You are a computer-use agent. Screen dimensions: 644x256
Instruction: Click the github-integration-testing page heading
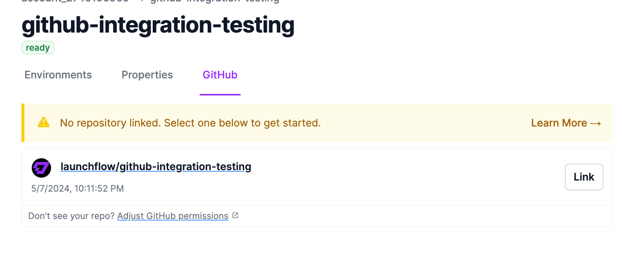(158, 25)
